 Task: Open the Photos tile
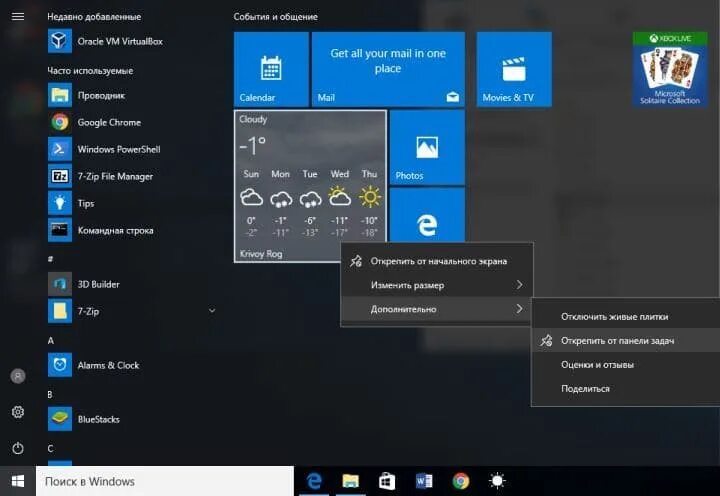tap(427, 147)
